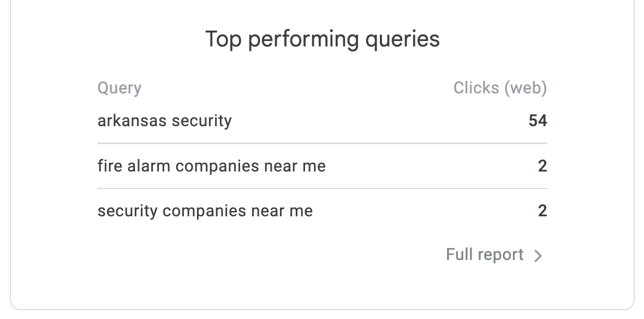This screenshot has height=319, width=644.
Task: Click the chevron arrow beside Full report
Action: 538,256
